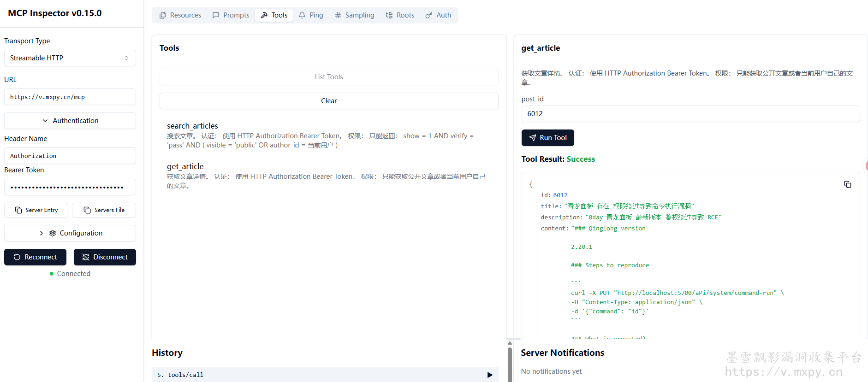Click the List Tools button
The width and height of the screenshot is (868, 382).
tap(329, 77)
